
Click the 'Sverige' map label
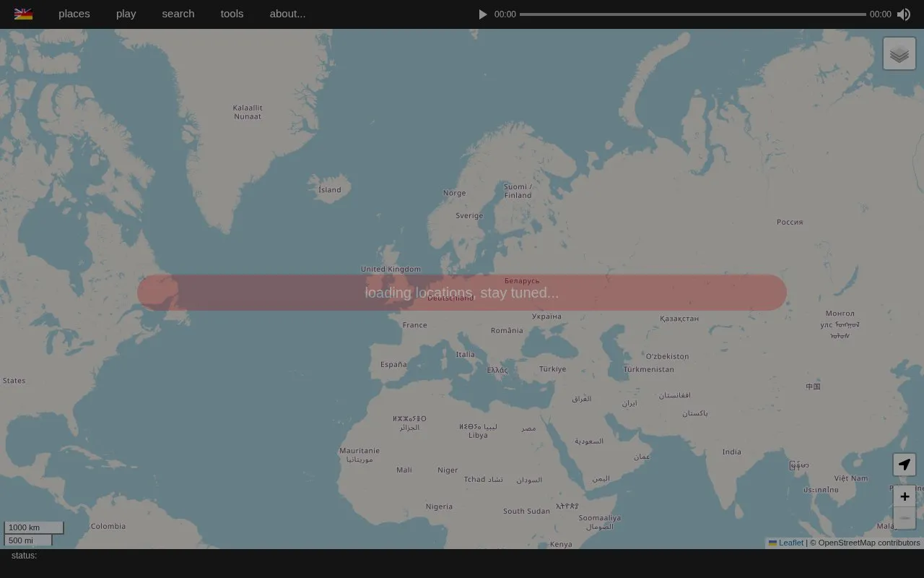(469, 215)
